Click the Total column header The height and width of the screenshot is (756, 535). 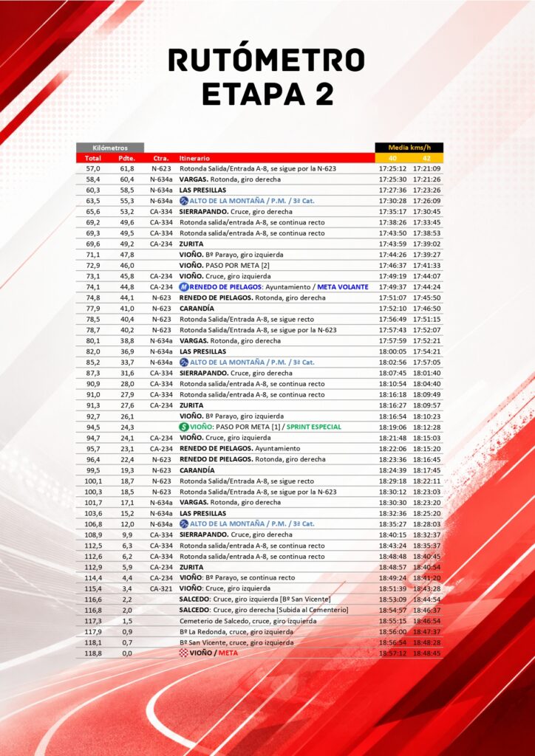click(92, 158)
